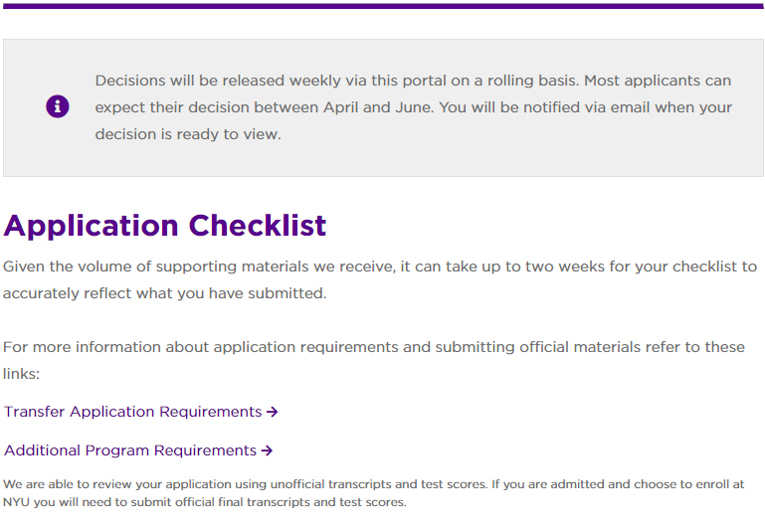The width and height of the screenshot is (765, 532).
Task: Open the Additional Program Requirements link
Action: (130, 450)
